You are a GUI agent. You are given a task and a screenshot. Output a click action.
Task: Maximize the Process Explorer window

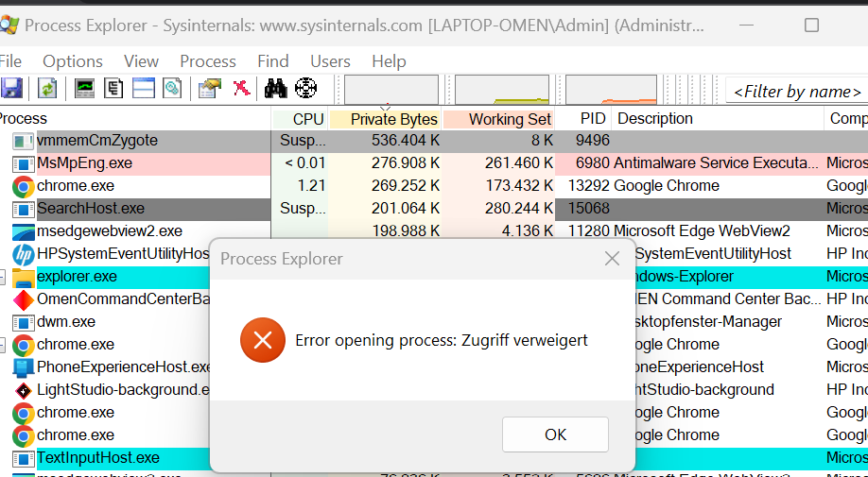pos(811,25)
